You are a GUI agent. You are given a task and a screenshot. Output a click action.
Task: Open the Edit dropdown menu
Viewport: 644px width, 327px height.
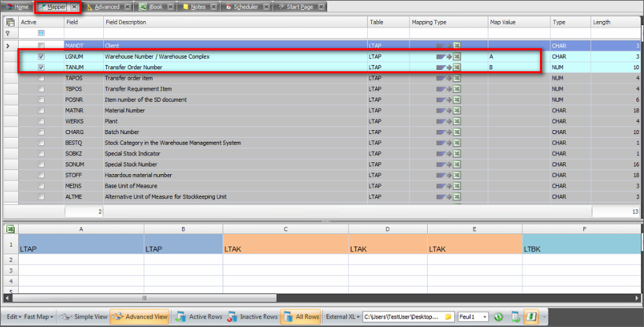coord(14,317)
